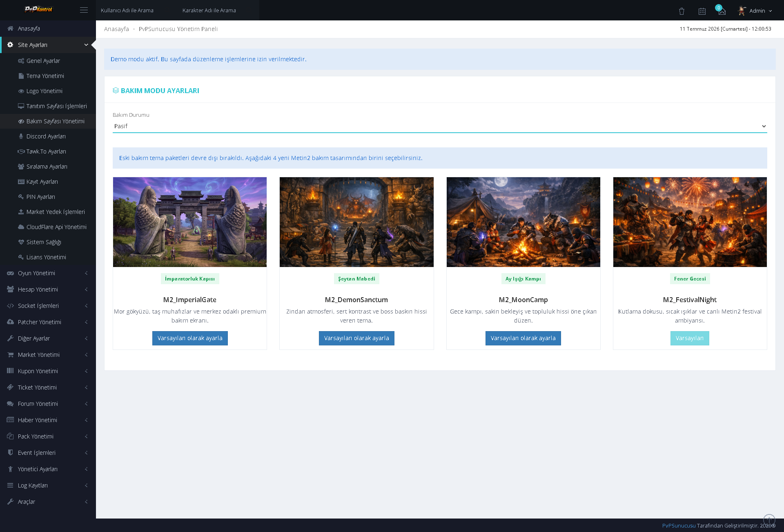The width and height of the screenshot is (784, 532).
Task: Toggle the hamburger sidebar menu icon
Action: tap(84, 10)
